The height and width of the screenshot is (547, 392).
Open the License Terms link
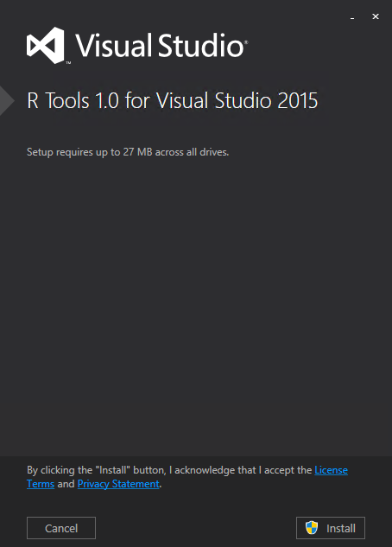[331, 470]
